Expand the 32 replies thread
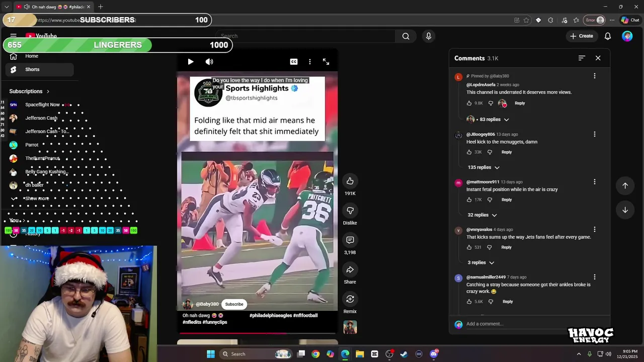The width and height of the screenshot is (644, 362). click(482, 215)
